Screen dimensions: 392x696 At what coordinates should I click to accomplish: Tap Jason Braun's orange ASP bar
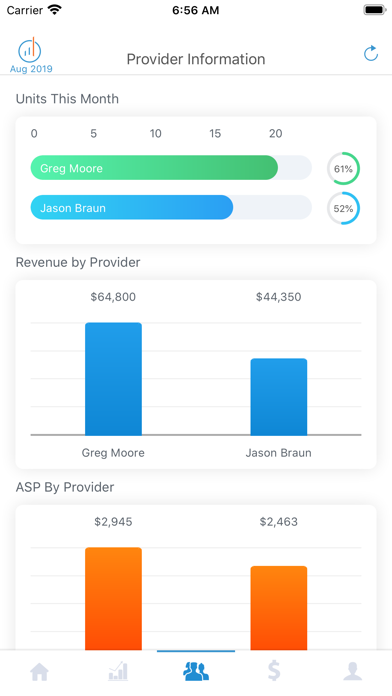[279, 608]
